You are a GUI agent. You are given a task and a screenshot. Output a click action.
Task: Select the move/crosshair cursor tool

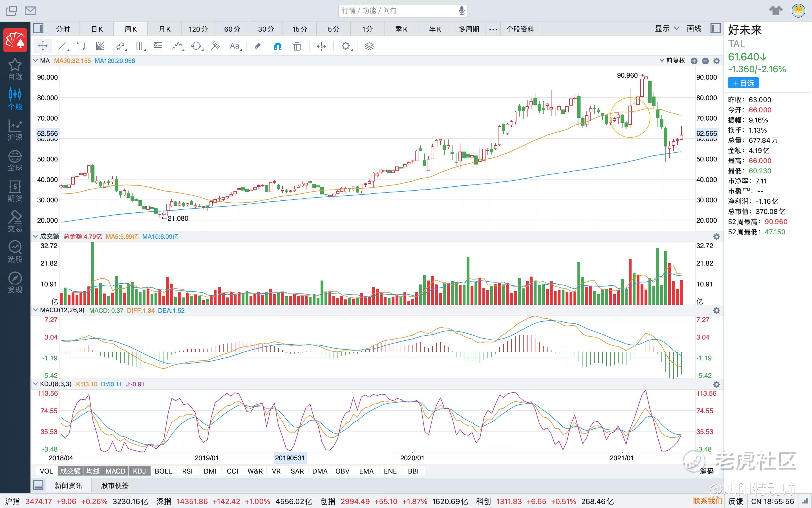click(x=43, y=46)
